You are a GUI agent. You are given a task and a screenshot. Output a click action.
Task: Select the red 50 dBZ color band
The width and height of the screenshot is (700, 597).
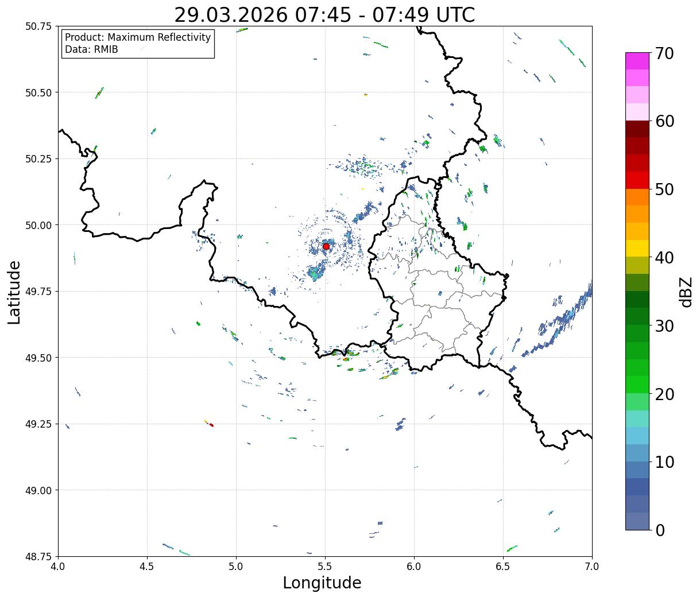637,180
